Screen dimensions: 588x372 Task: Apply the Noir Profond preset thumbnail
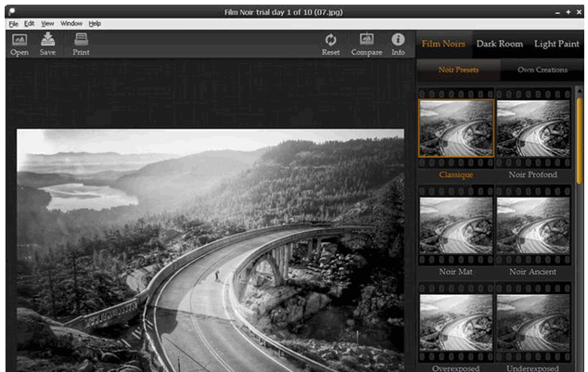[532, 128]
